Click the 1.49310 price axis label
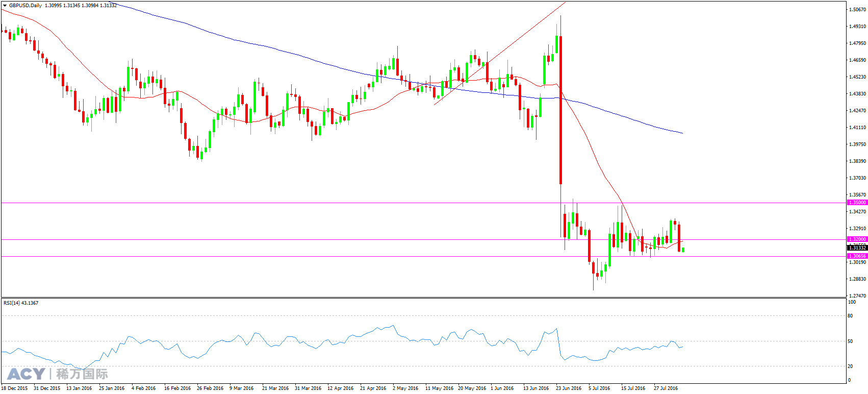 click(x=858, y=26)
